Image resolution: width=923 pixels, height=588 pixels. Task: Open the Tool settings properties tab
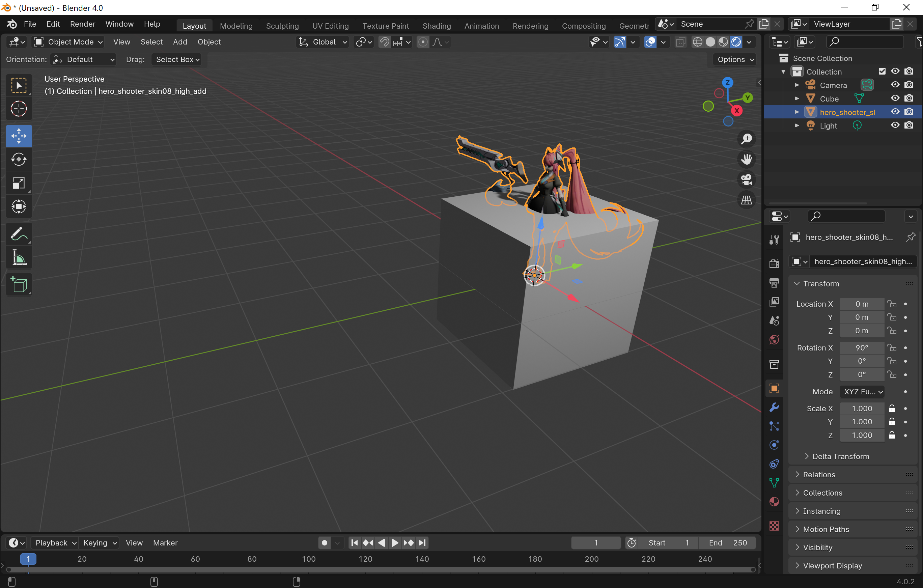pyautogui.click(x=774, y=240)
